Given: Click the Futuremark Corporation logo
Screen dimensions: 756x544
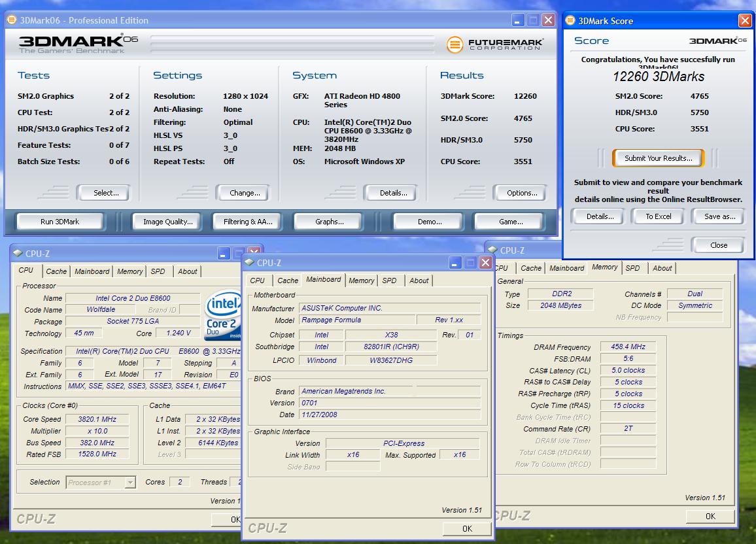Looking at the screenshot, I should [495, 44].
